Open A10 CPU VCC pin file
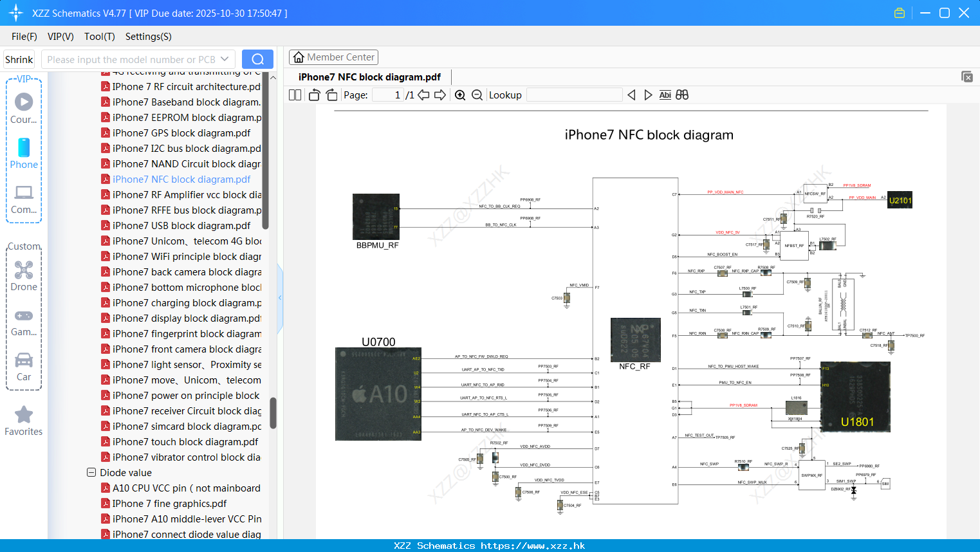 coord(181,488)
